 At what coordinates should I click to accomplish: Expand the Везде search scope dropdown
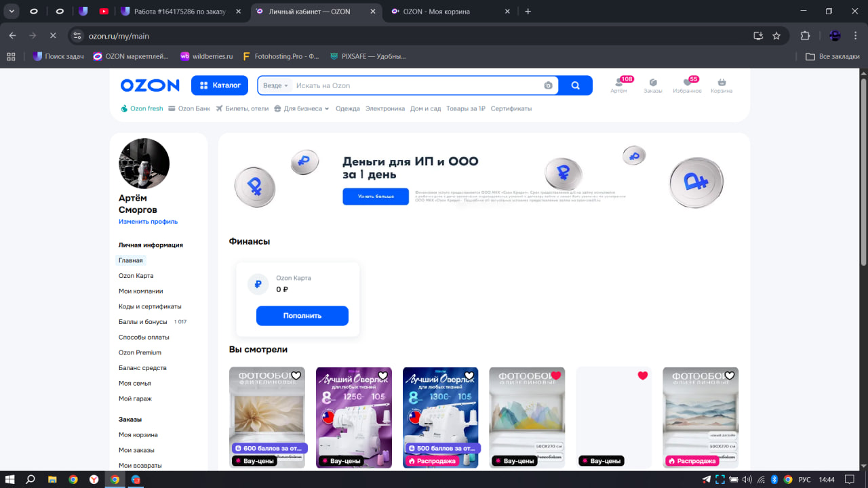275,85
